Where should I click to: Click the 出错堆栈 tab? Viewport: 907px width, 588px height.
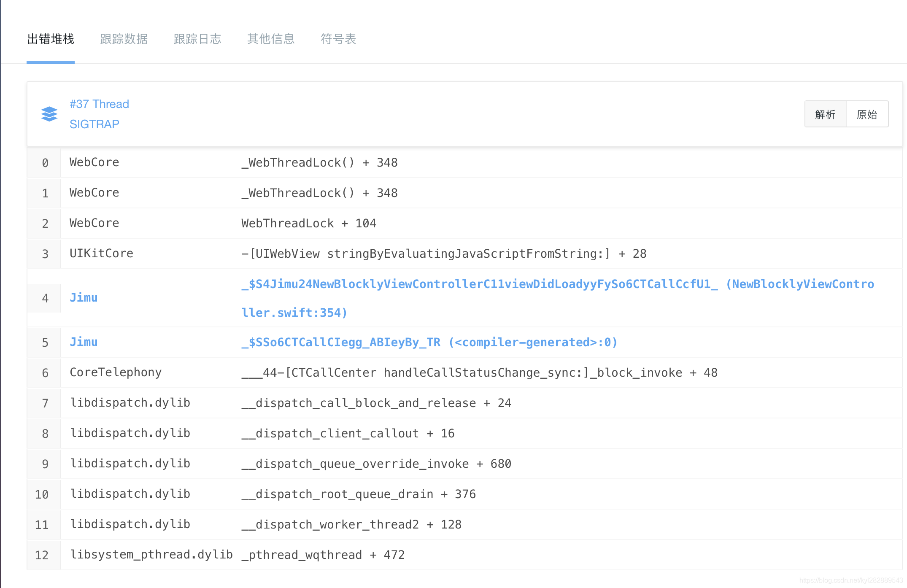click(x=51, y=39)
